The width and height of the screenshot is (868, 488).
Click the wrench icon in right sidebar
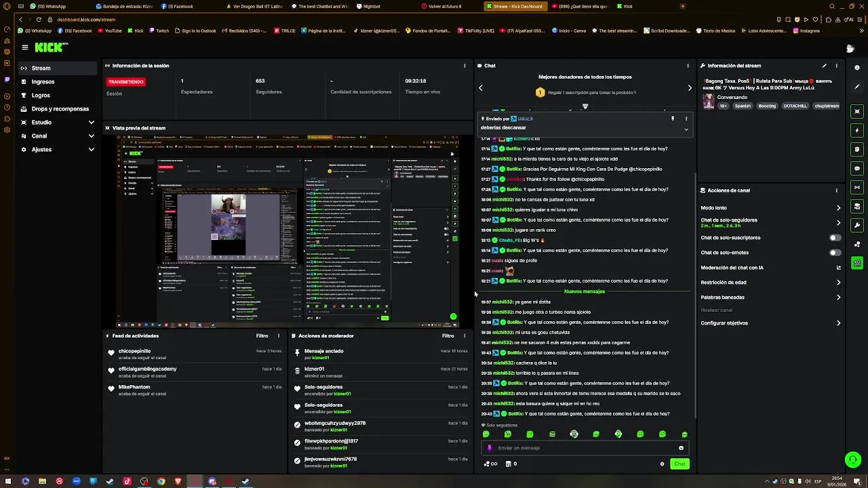[857, 225]
